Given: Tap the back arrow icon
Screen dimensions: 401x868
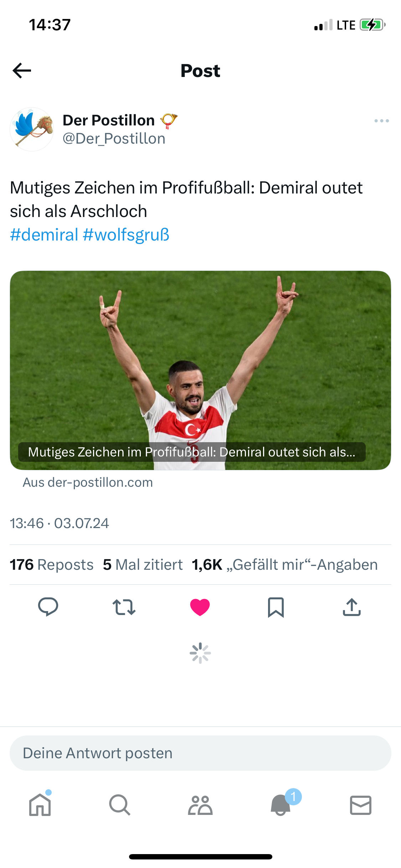Looking at the screenshot, I should pos(22,71).
